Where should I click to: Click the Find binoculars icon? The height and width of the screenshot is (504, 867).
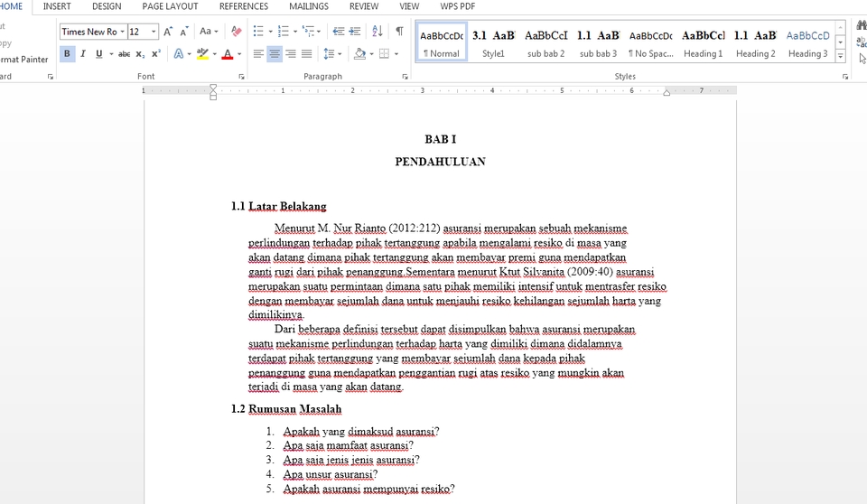[862, 25]
